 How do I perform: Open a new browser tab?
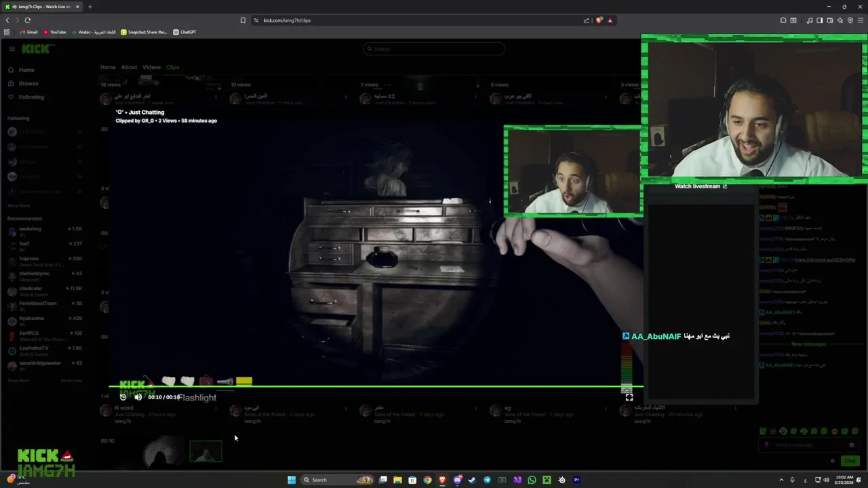[90, 7]
